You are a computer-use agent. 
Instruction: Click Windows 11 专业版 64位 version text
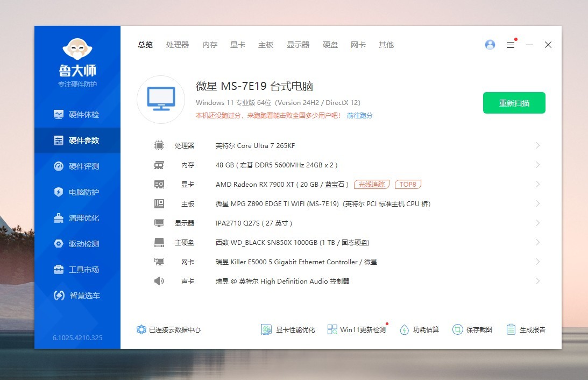(278, 103)
